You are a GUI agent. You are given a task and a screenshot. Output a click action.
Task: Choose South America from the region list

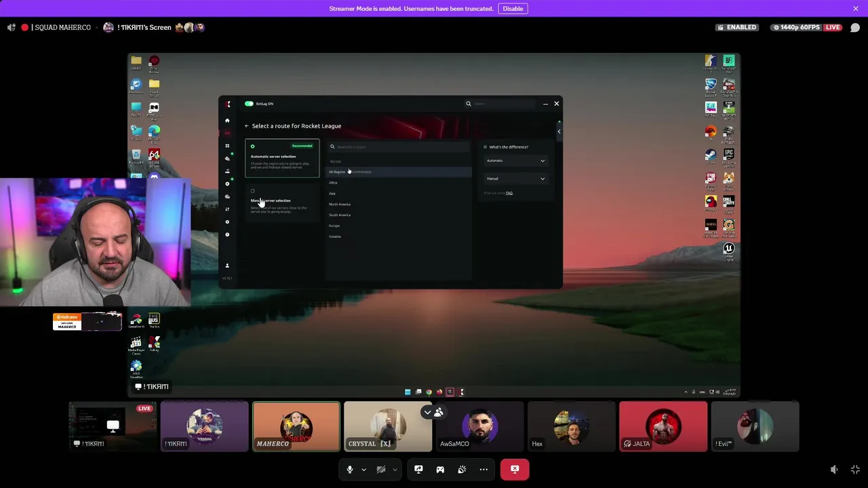pyautogui.click(x=399, y=216)
